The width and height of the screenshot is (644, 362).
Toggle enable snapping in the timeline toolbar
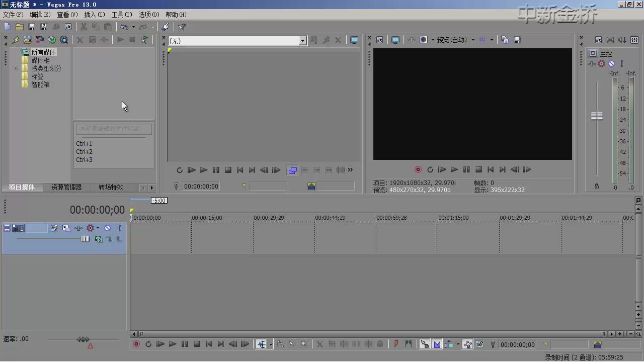425,344
